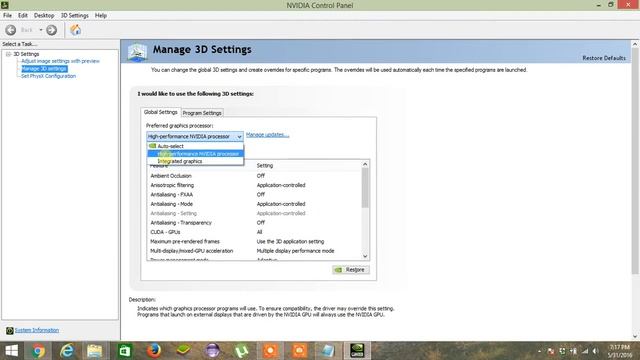This screenshot has width=640, height=360.
Task: Open Google Chrome from taskbar
Action: coord(38,351)
